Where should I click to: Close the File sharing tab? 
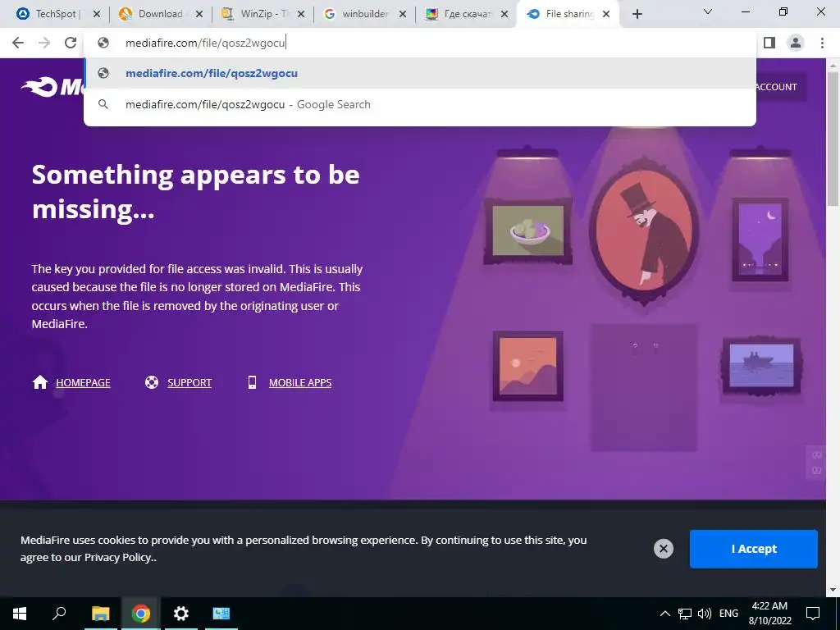[606, 15]
